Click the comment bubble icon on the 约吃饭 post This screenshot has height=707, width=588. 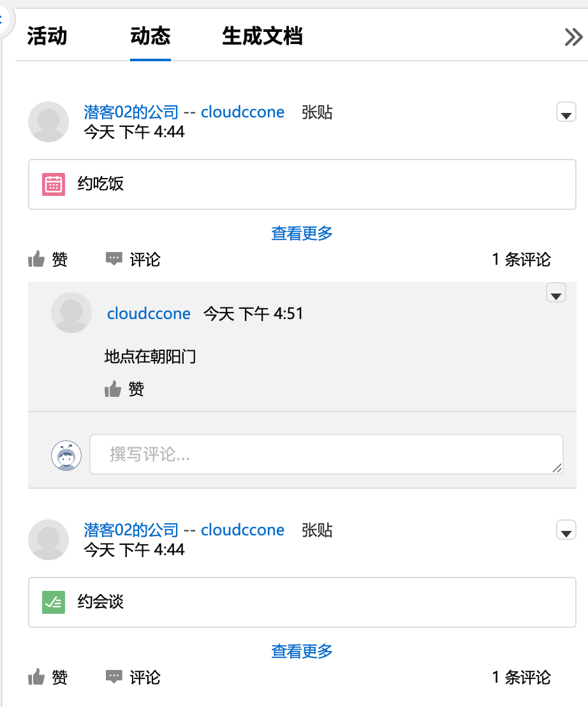[114, 259]
